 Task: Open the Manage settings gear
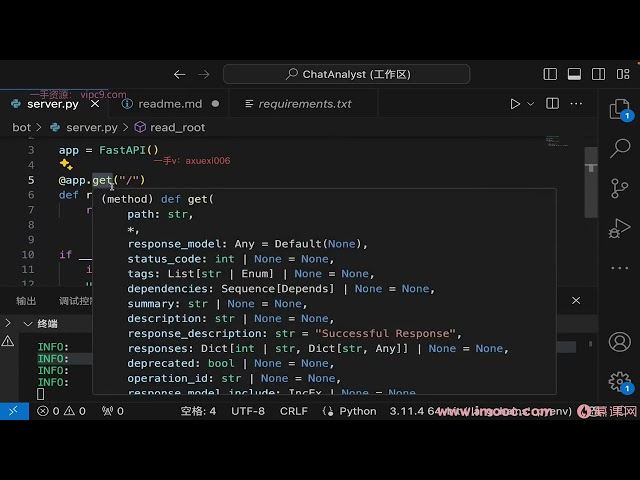[620, 382]
